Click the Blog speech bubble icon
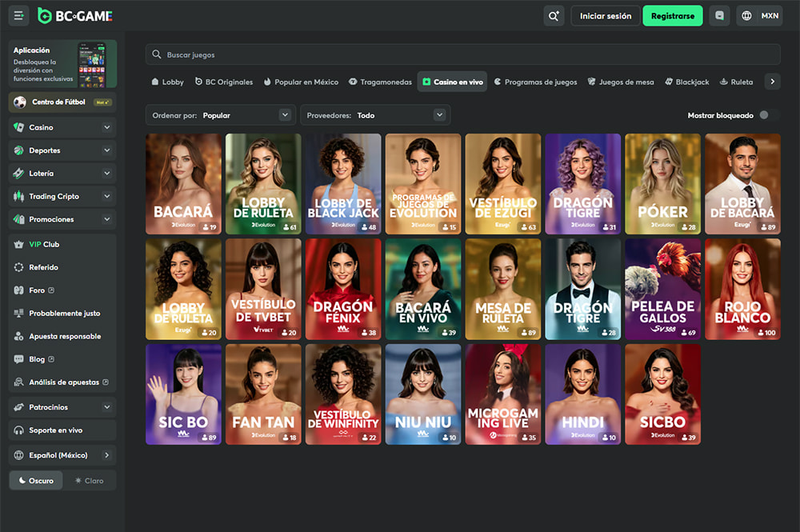 click(x=19, y=359)
